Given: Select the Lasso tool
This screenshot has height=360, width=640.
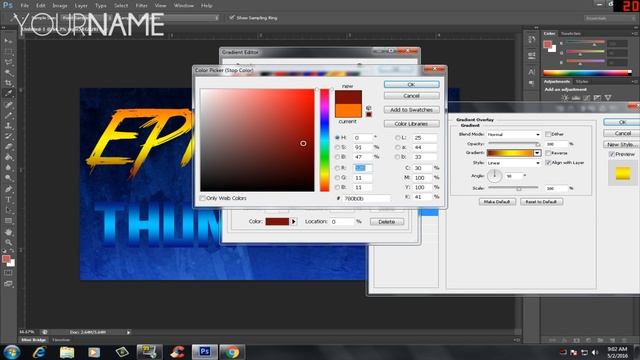Looking at the screenshot, I should [x=9, y=62].
